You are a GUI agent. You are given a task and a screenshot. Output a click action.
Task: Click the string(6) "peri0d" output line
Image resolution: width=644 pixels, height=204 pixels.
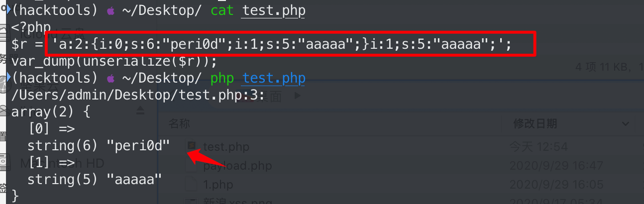99,146
